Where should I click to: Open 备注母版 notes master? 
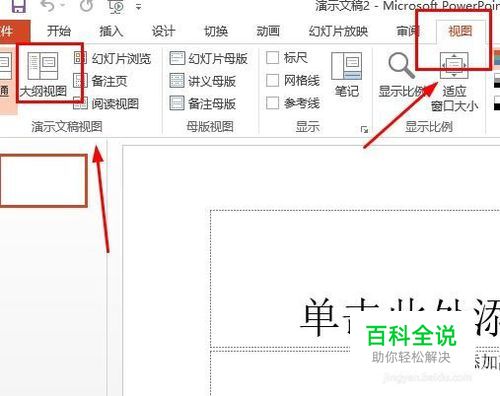203,103
